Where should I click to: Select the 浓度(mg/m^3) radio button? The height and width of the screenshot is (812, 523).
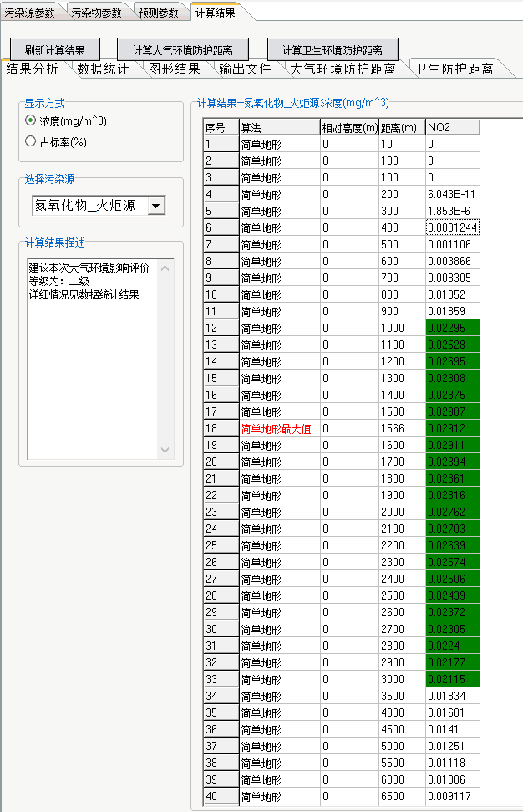[31, 120]
